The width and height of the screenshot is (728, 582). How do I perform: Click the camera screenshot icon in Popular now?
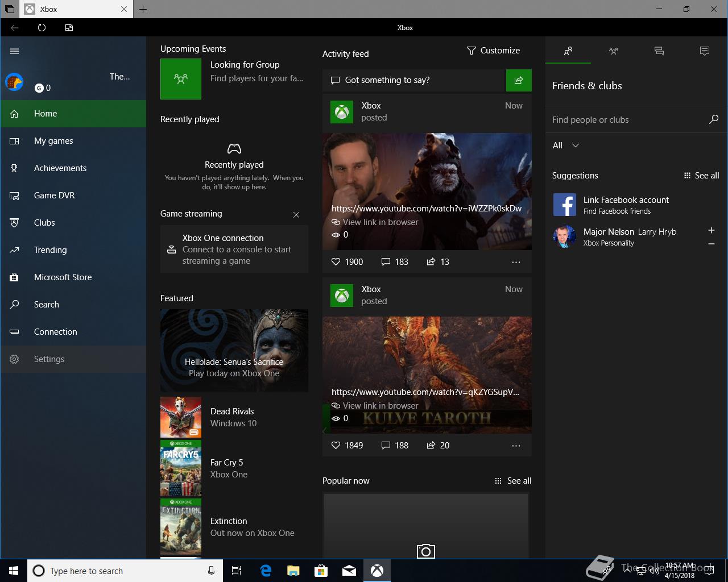[x=426, y=551]
